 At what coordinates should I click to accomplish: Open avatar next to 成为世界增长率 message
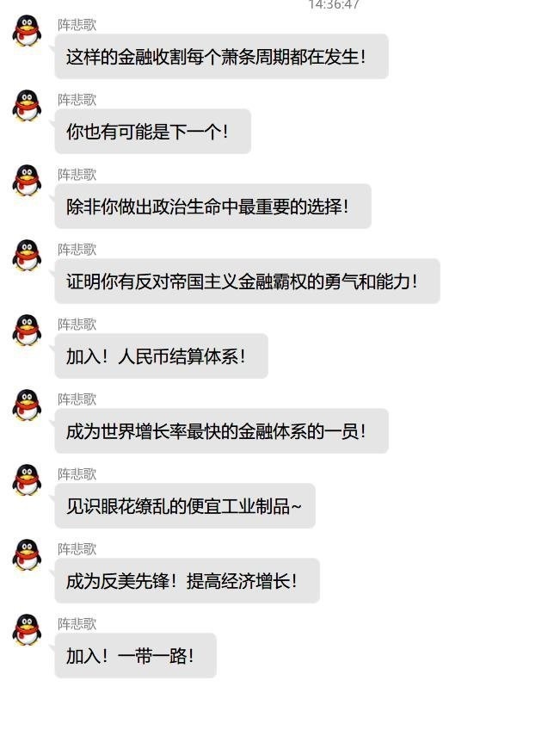click(x=27, y=405)
